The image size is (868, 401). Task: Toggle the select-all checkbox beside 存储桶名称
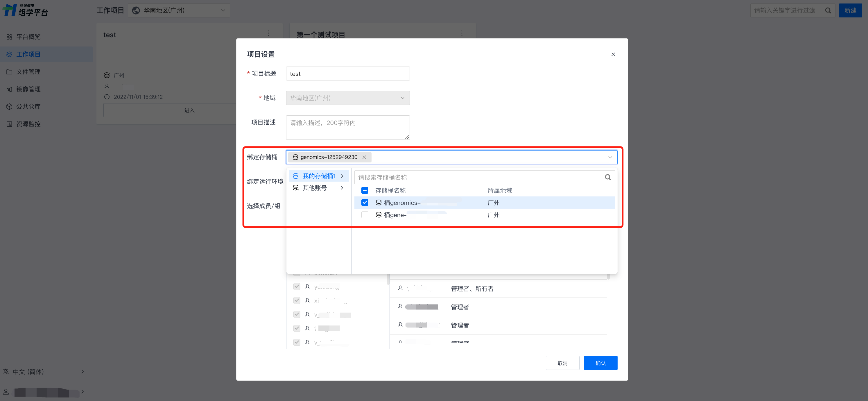coord(365,190)
